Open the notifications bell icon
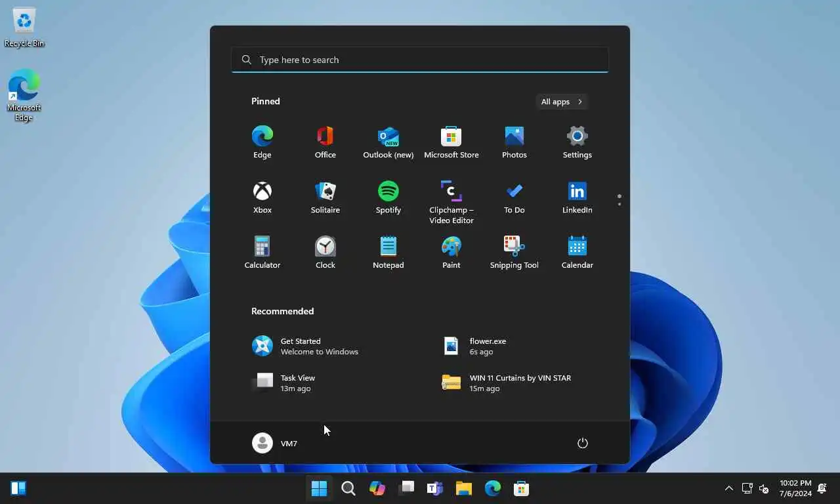840x504 pixels. 822,488
